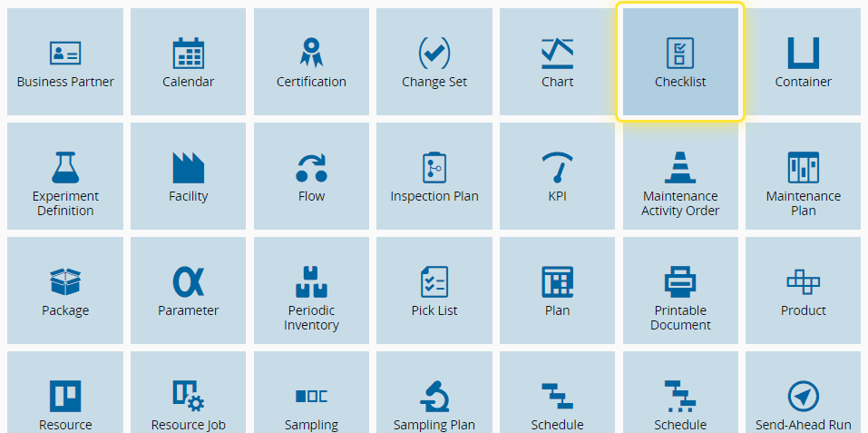
Task: Open the Certification ribbon tile
Action: pos(311,62)
